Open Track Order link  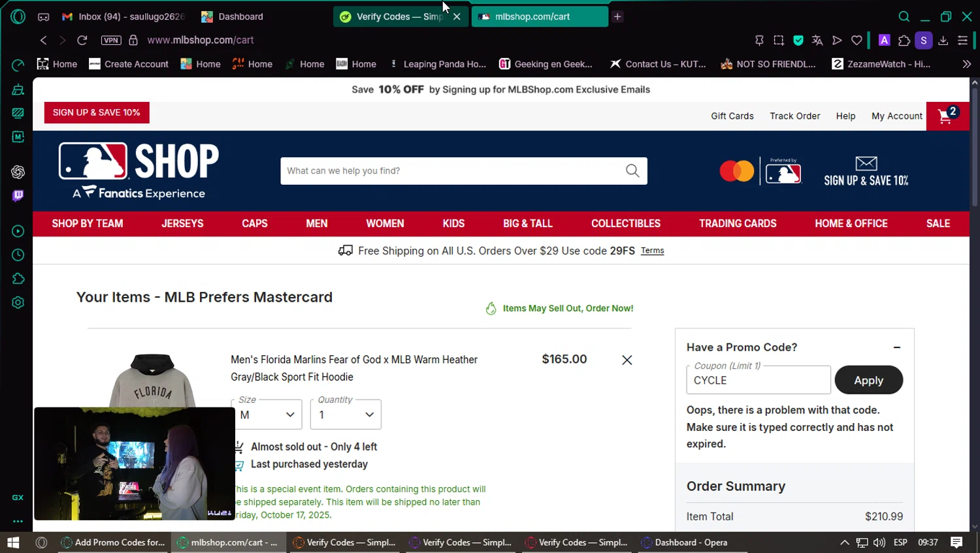click(795, 116)
